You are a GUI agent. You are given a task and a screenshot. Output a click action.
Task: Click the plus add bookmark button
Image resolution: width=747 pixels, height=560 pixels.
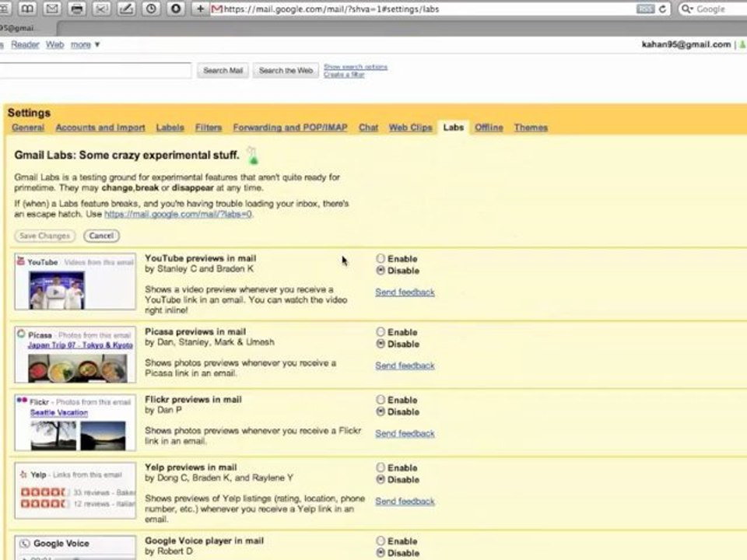tap(200, 9)
